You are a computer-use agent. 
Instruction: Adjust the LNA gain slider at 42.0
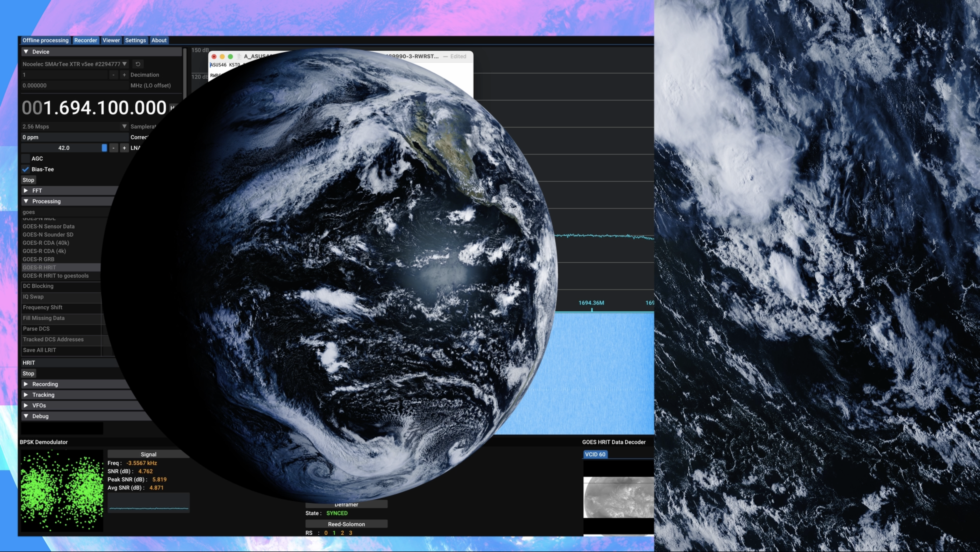[64, 148]
